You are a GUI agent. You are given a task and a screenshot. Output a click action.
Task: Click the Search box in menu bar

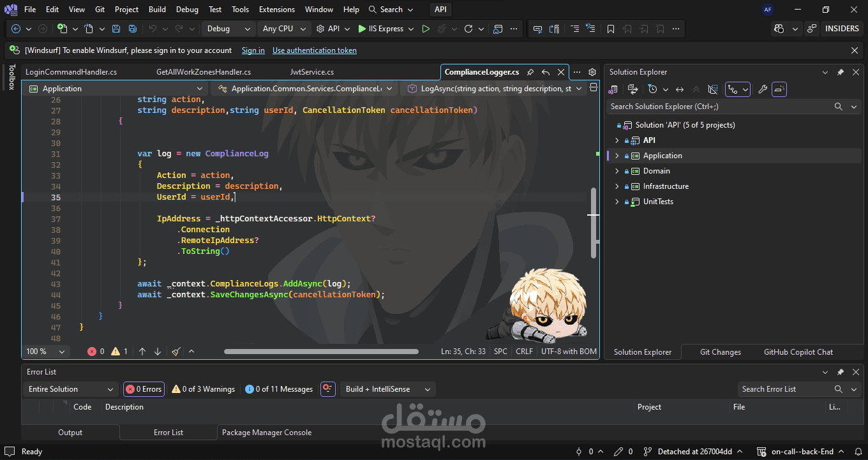(x=391, y=10)
